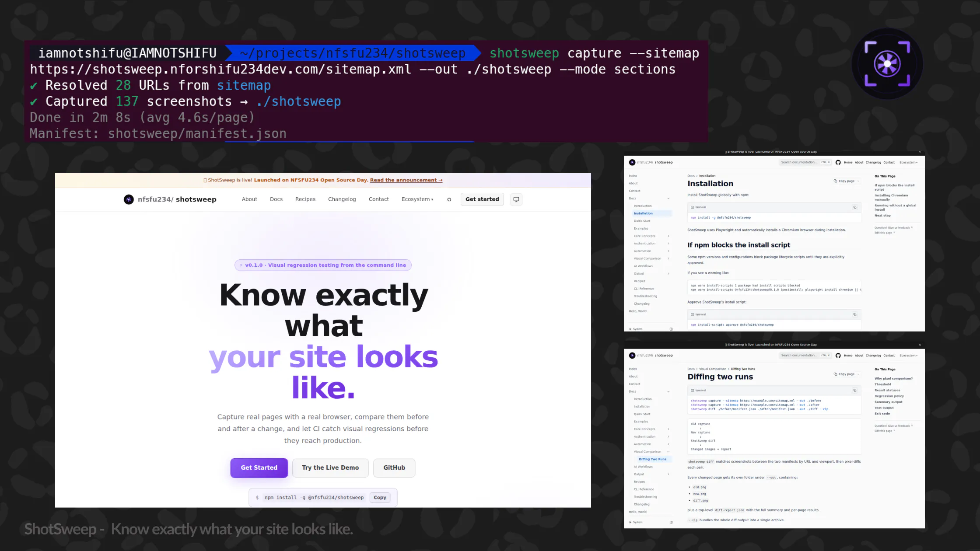Jump to Regression policy in On This Page
980x551 pixels.
889,396
